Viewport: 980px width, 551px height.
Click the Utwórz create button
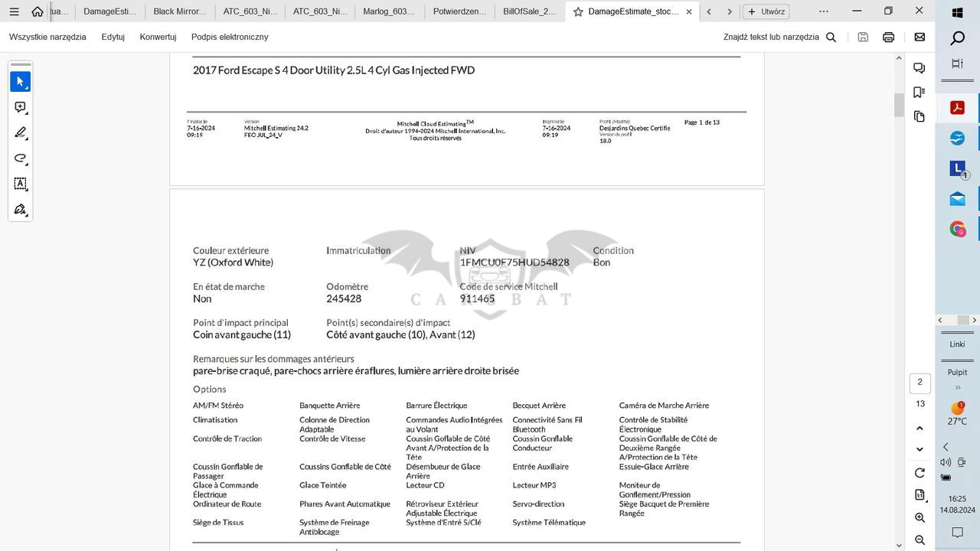pos(766,11)
